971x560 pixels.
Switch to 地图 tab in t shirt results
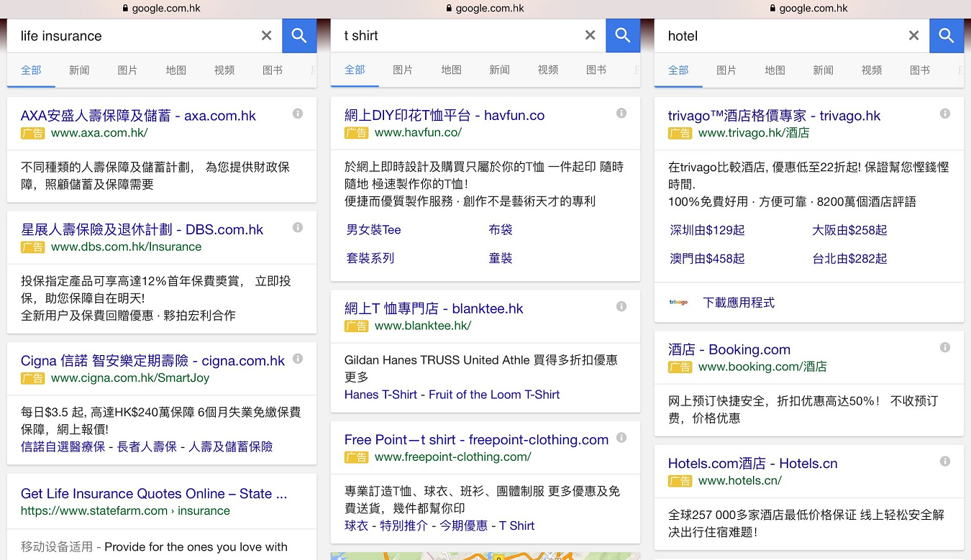click(x=451, y=70)
